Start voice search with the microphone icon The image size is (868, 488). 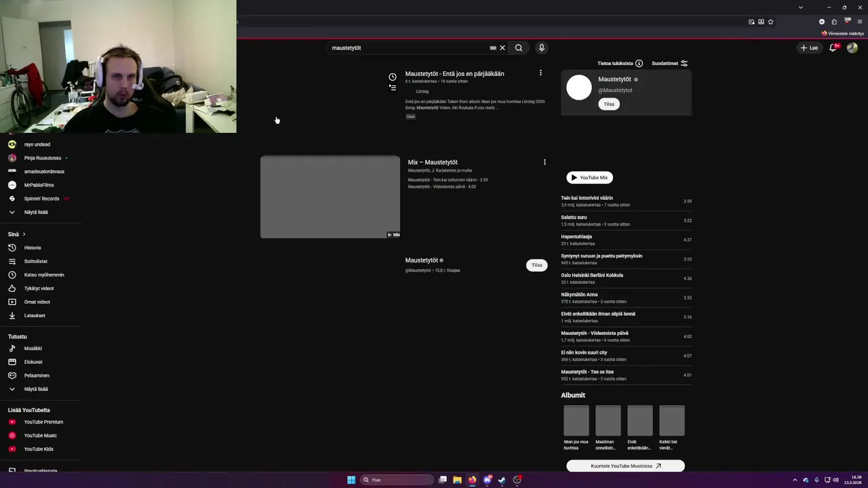[541, 48]
